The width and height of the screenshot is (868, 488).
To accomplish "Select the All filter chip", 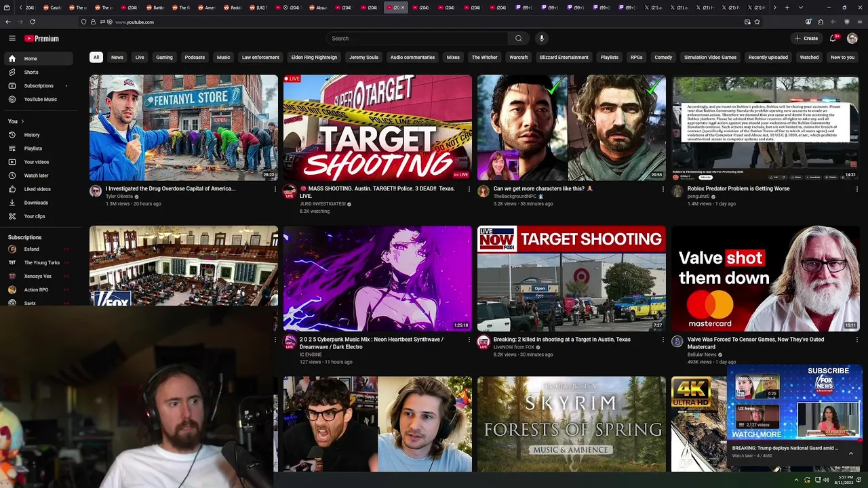I will click(x=96, y=58).
